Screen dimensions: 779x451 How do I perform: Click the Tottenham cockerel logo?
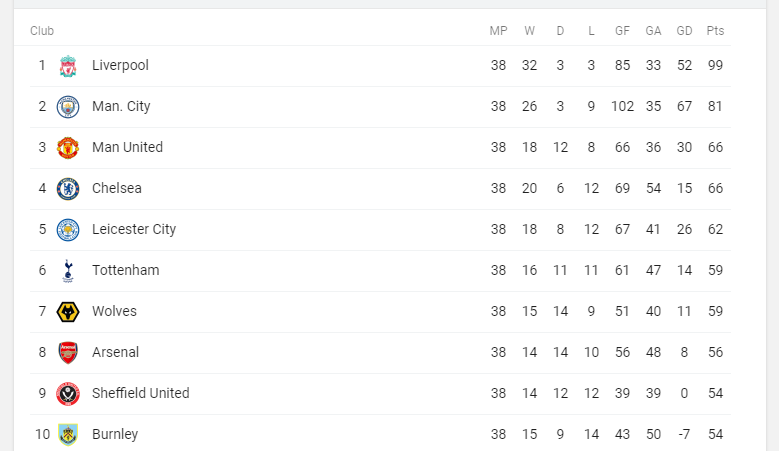pyautogui.click(x=68, y=271)
